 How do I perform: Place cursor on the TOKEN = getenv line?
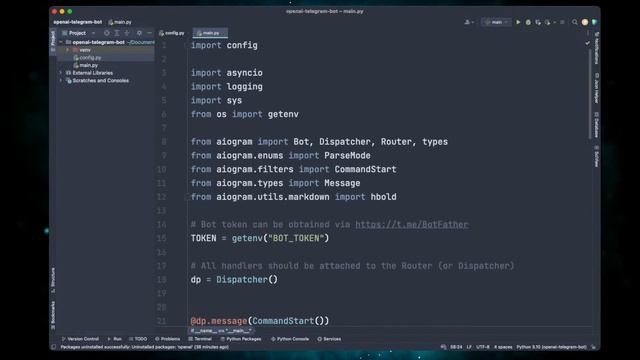[x=260, y=238]
